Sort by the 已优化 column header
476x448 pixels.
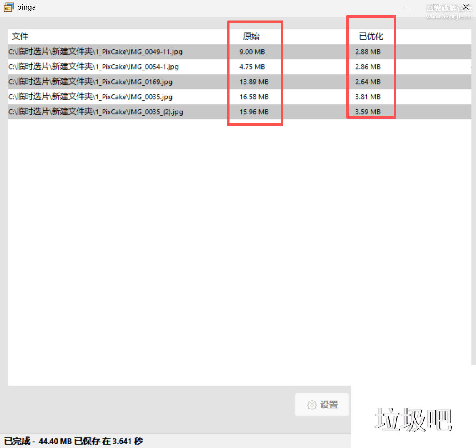point(371,36)
